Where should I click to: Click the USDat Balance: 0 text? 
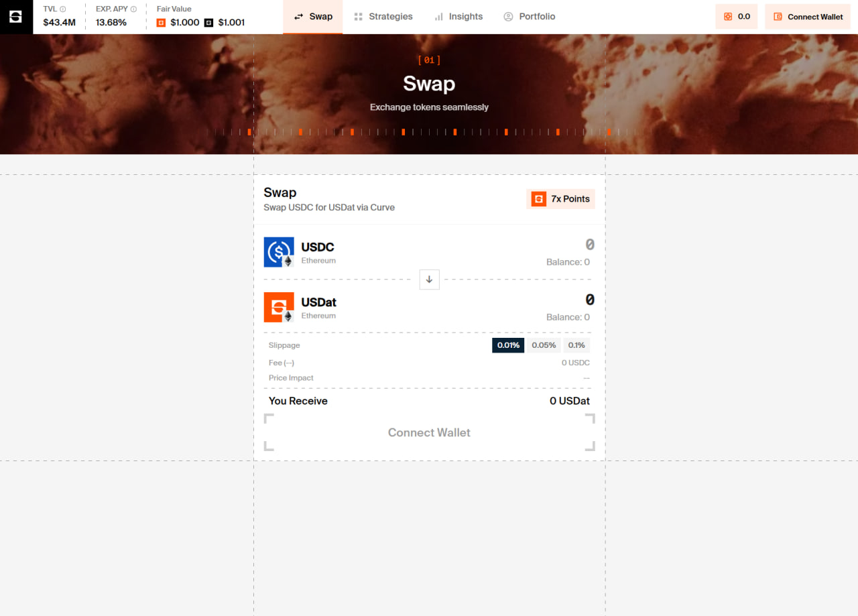(568, 317)
